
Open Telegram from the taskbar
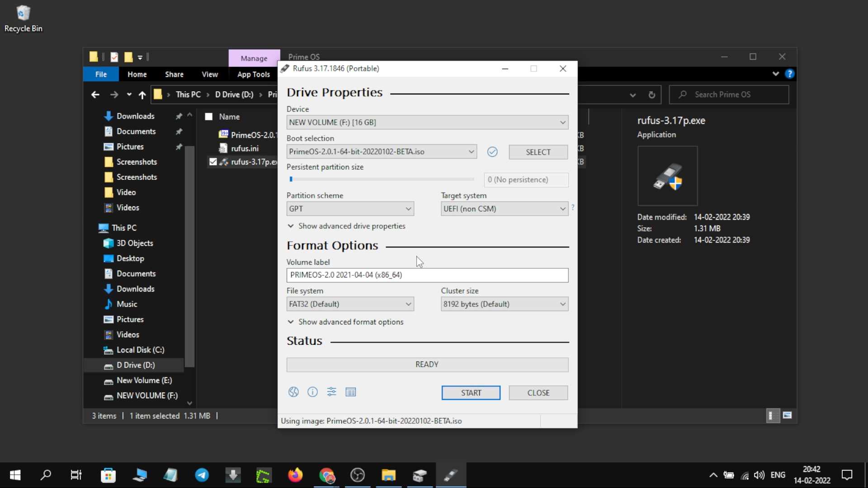coord(202,475)
